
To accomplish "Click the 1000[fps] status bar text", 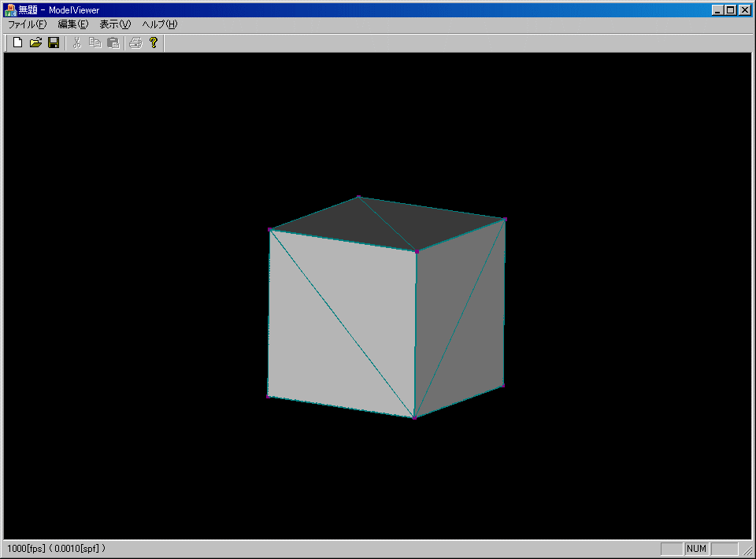I will point(26,549).
